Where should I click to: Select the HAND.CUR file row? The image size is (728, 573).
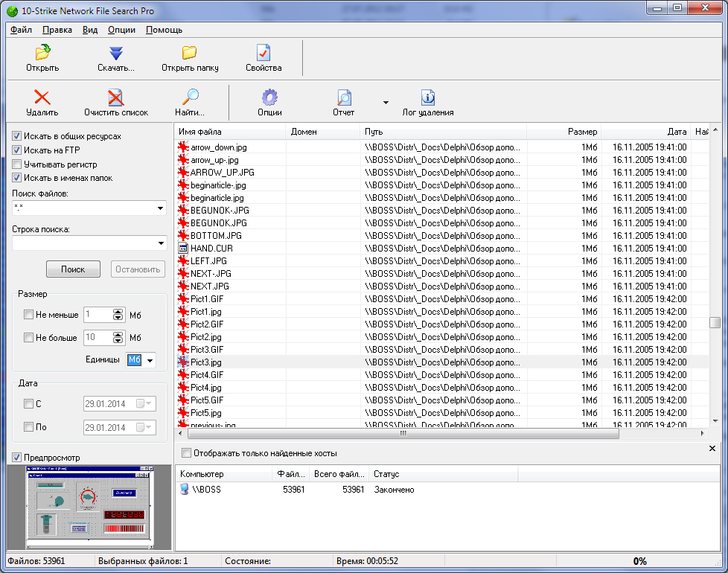pos(442,249)
